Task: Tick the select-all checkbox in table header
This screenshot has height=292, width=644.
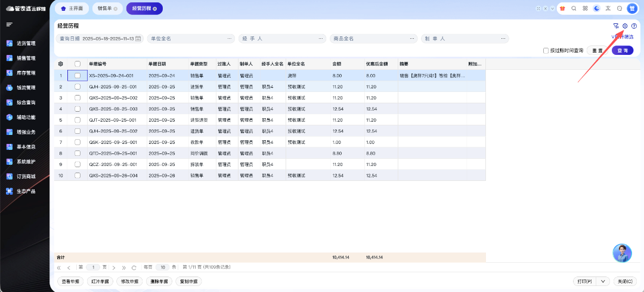Action: coord(77,64)
